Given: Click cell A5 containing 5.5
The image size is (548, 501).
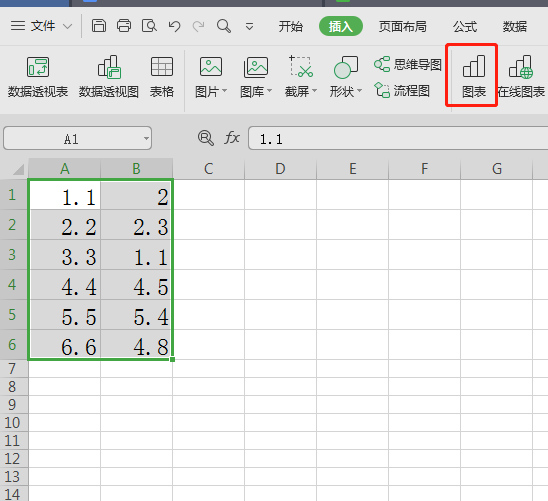Looking at the screenshot, I should 65,315.
